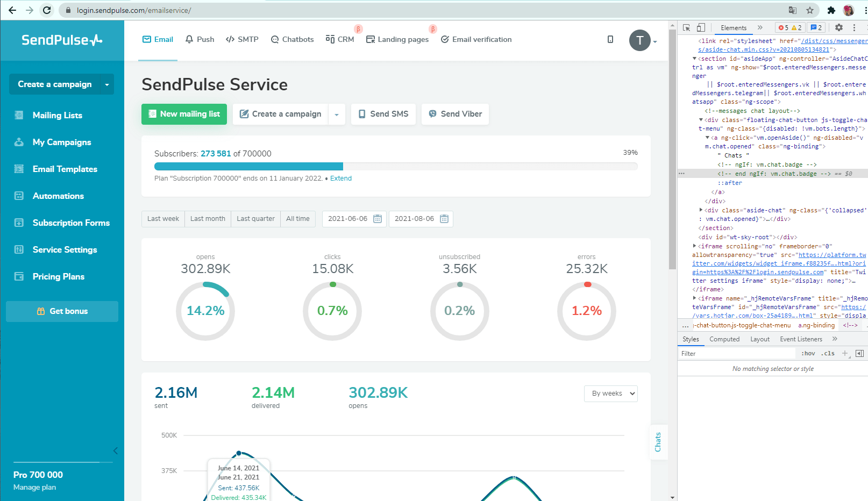Toggle the .cls class editor
The image size is (868, 501).
pos(828,353)
